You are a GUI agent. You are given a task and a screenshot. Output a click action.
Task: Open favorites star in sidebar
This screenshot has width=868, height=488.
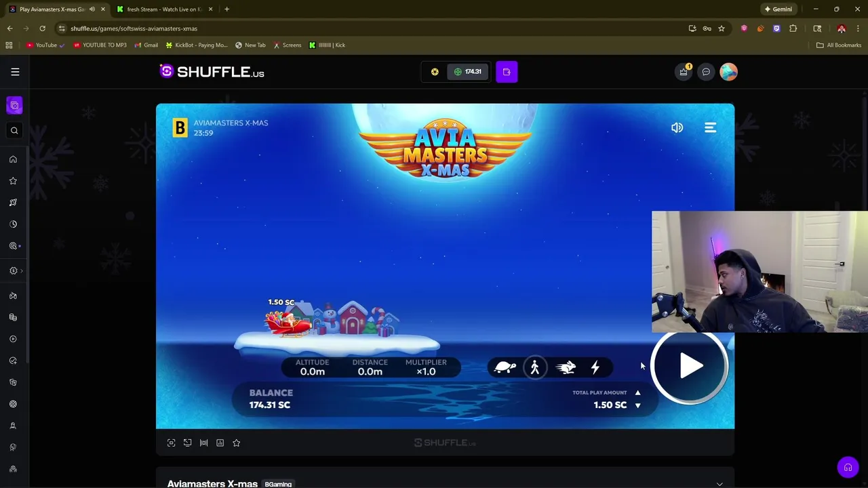click(x=13, y=181)
